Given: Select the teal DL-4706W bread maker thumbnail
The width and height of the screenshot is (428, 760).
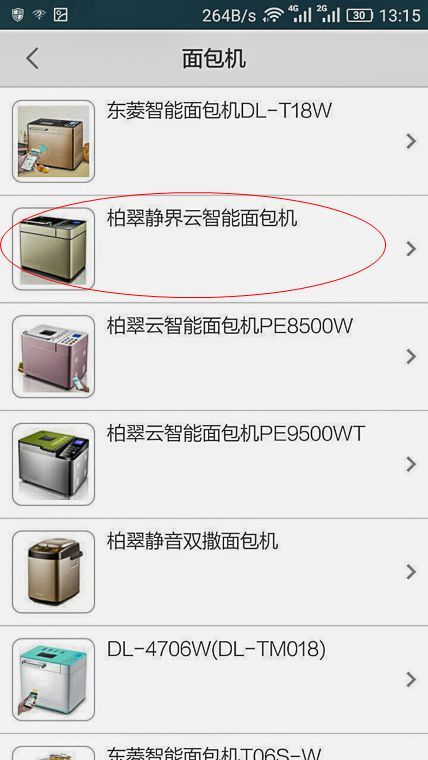Looking at the screenshot, I should point(53,679).
